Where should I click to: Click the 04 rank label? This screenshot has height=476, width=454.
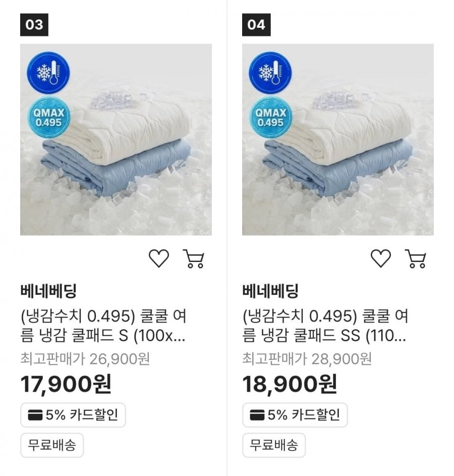(x=256, y=25)
